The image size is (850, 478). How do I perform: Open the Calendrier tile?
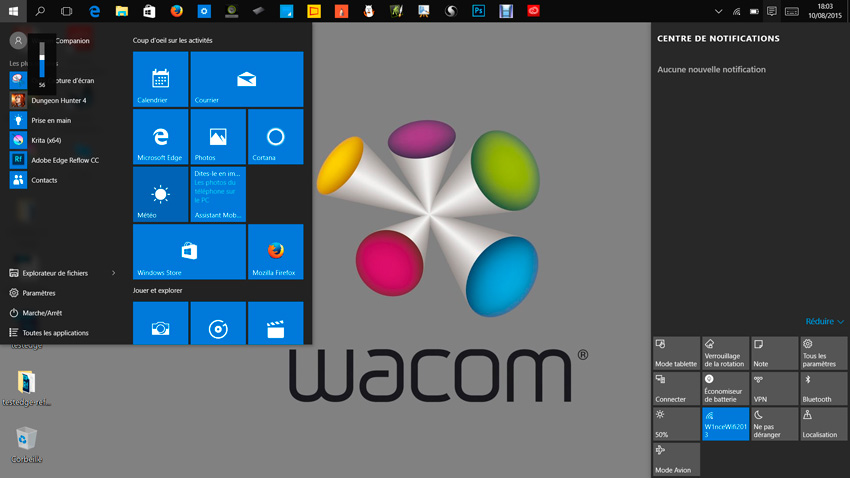point(160,79)
